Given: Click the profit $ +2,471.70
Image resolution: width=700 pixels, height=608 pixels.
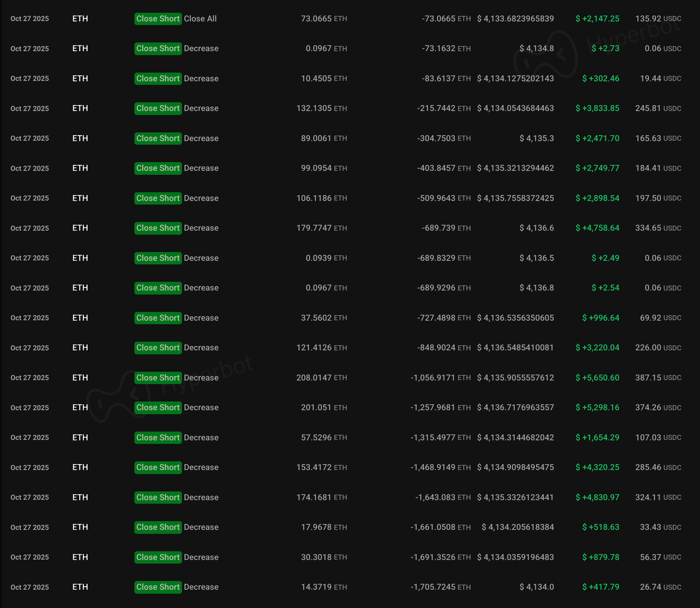Looking at the screenshot, I should point(598,139).
